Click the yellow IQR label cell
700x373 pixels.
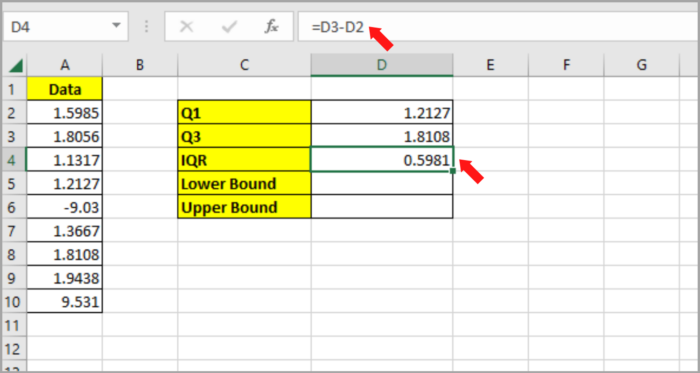245,159
